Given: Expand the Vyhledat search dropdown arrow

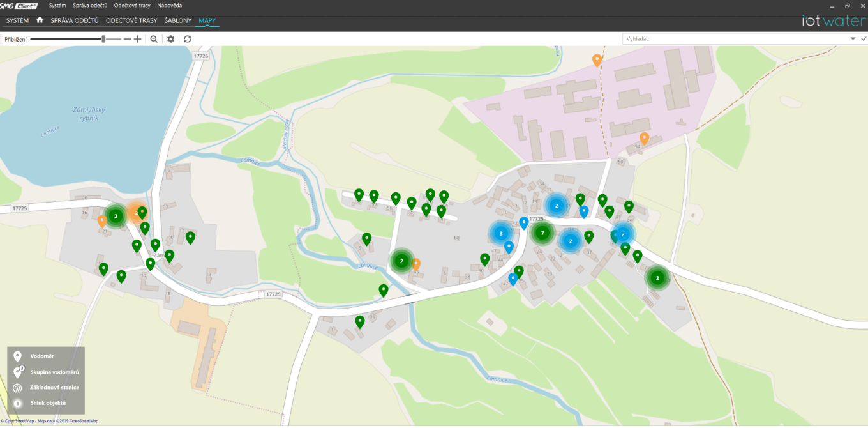Looking at the screenshot, I should pyautogui.click(x=853, y=39).
